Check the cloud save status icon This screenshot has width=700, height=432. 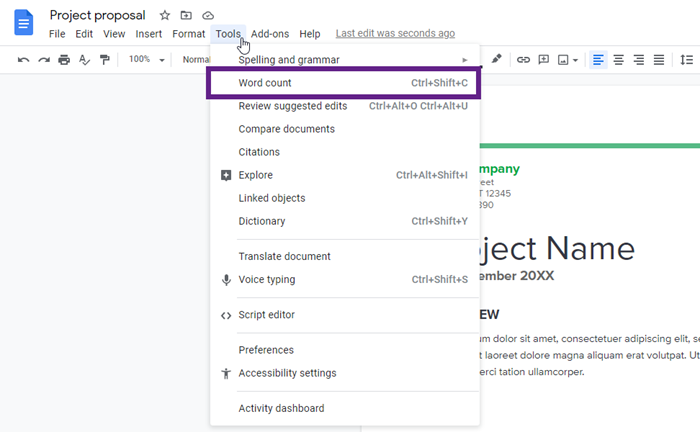(208, 16)
